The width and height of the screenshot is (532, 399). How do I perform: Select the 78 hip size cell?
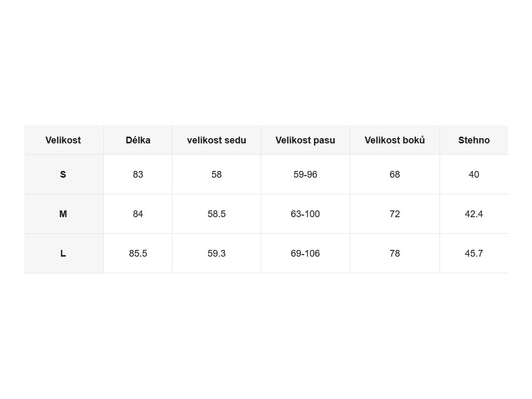[x=395, y=254]
